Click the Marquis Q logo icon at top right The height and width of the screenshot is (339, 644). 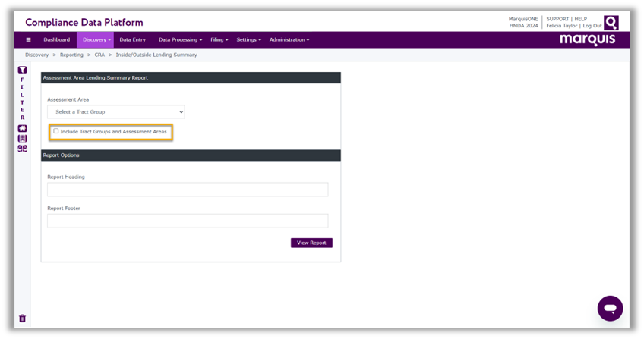[x=611, y=22]
